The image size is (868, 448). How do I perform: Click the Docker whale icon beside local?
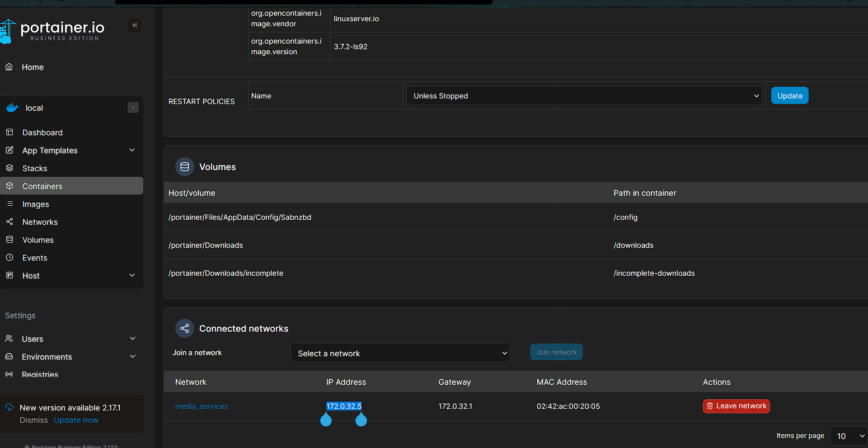coord(12,108)
